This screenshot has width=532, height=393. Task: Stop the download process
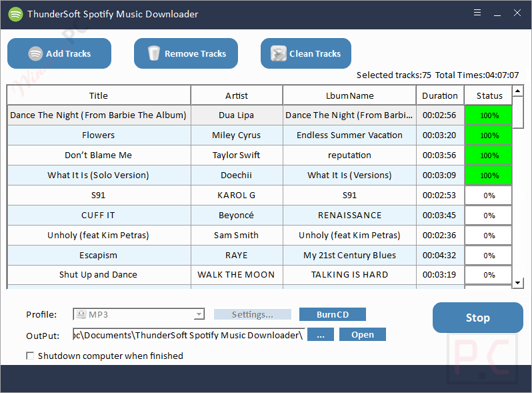478,318
